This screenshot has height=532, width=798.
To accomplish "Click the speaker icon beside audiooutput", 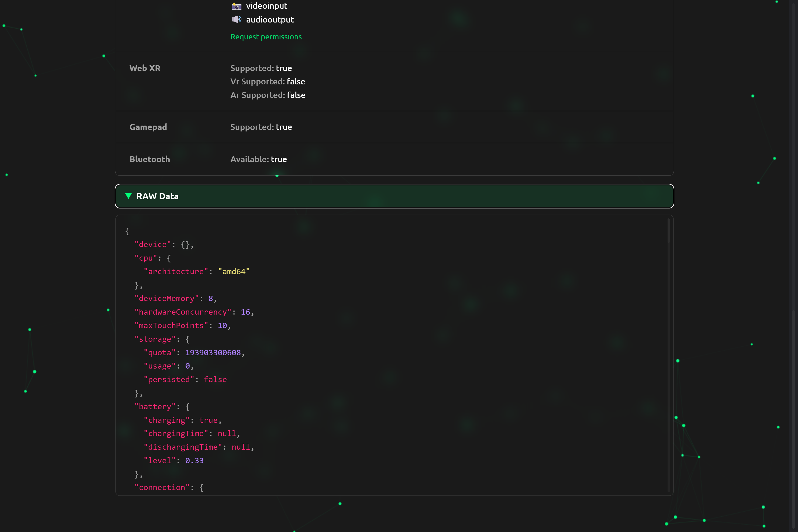I will point(237,19).
